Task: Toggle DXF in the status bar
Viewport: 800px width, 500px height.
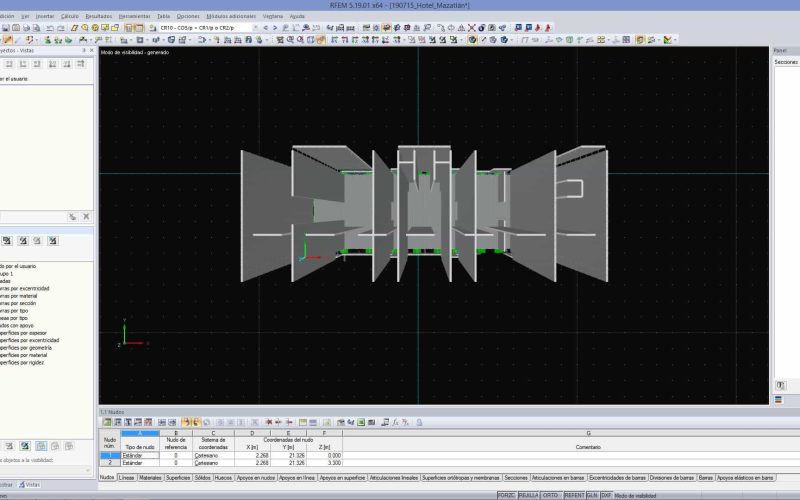Action: point(606,495)
